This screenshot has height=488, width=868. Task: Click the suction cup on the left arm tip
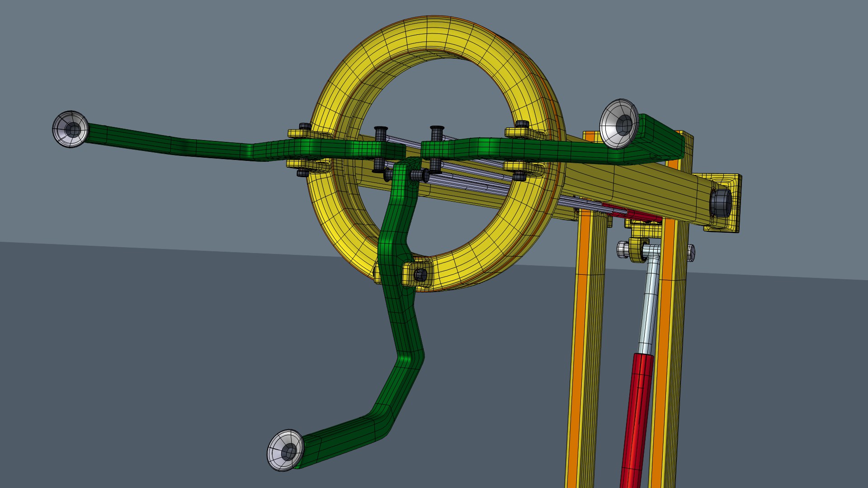click(x=71, y=129)
